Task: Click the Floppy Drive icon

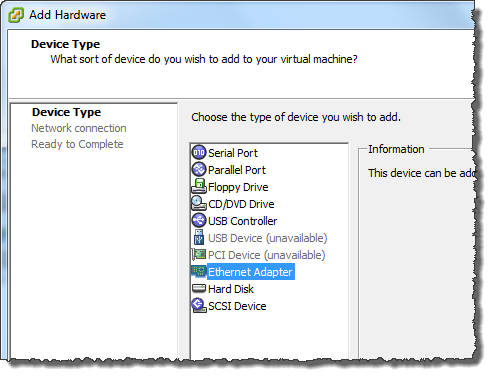Action: (x=199, y=186)
